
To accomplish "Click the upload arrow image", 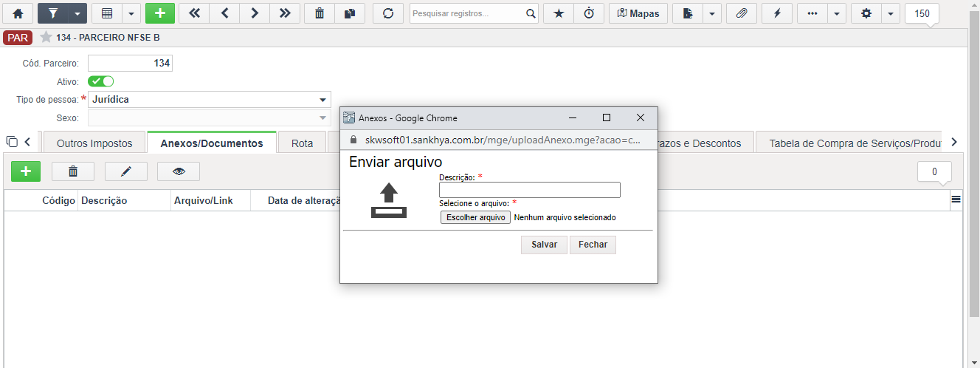I will 388,202.
